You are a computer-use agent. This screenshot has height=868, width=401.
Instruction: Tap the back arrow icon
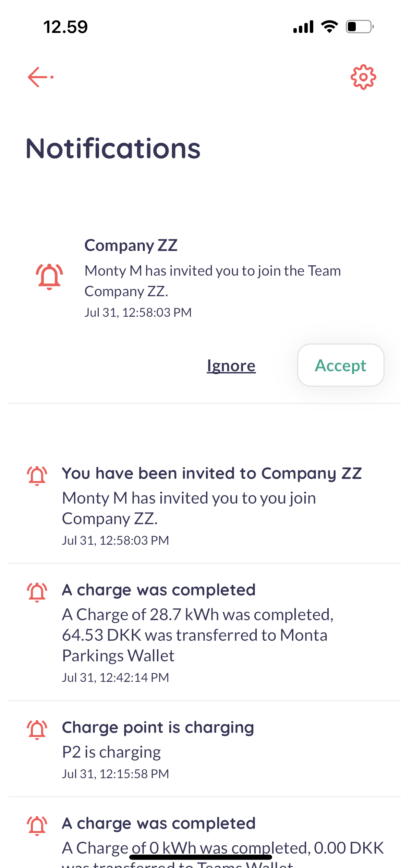pyautogui.click(x=40, y=77)
